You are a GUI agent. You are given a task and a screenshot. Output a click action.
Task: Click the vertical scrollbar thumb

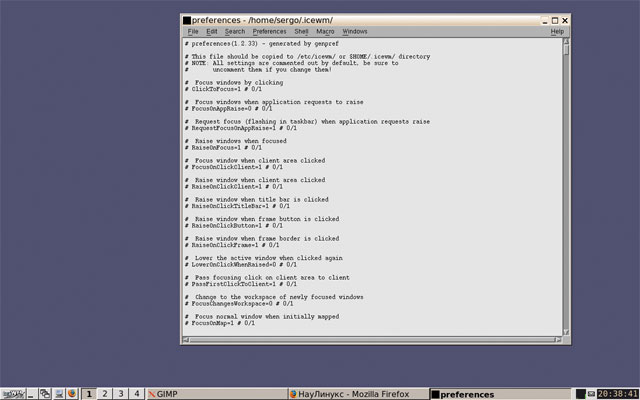click(566, 49)
